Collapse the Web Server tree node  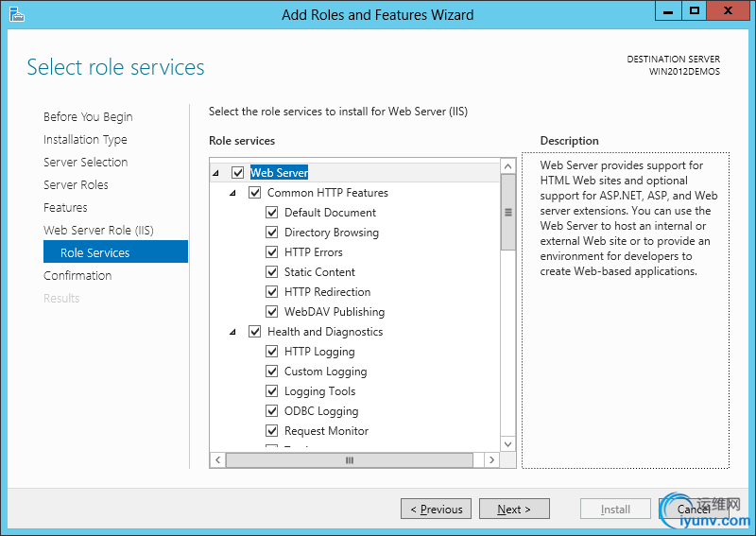pos(216,173)
